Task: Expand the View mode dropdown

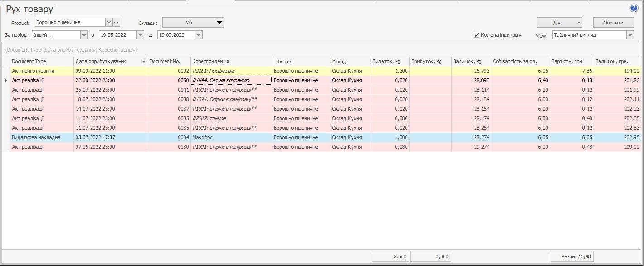Action: click(630, 35)
